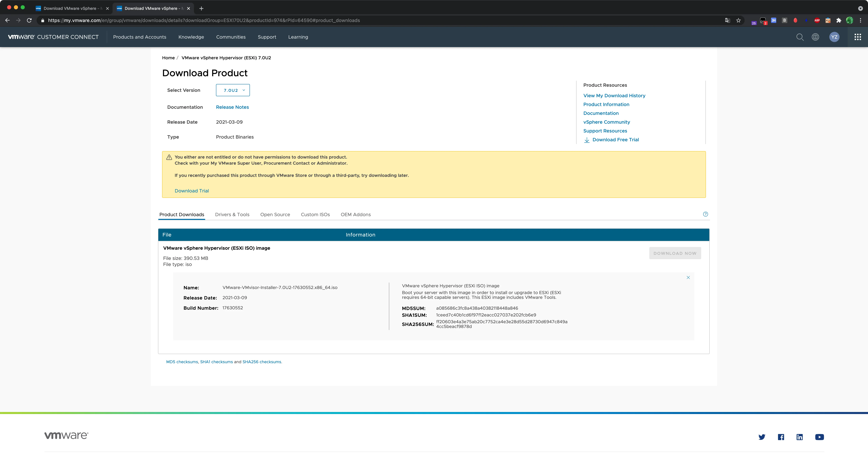Click the Release Notes link
The height and width of the screenshot is (454, 868).
232,107
